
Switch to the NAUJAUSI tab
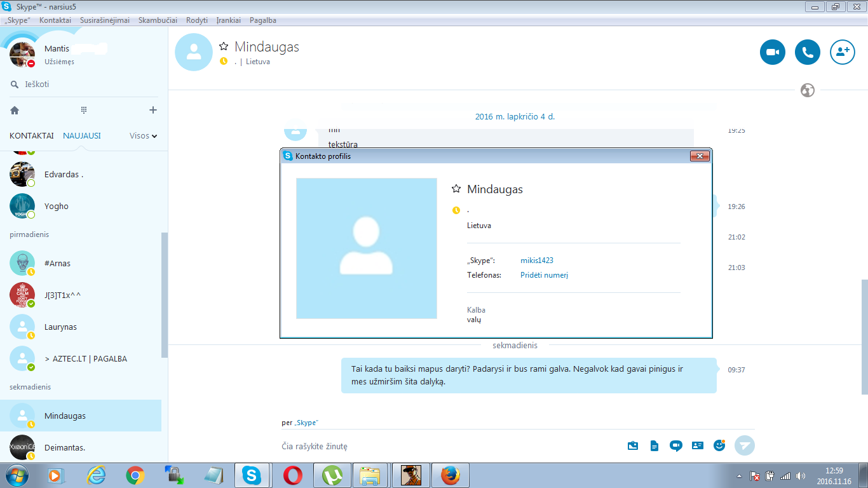click(81, 135)
